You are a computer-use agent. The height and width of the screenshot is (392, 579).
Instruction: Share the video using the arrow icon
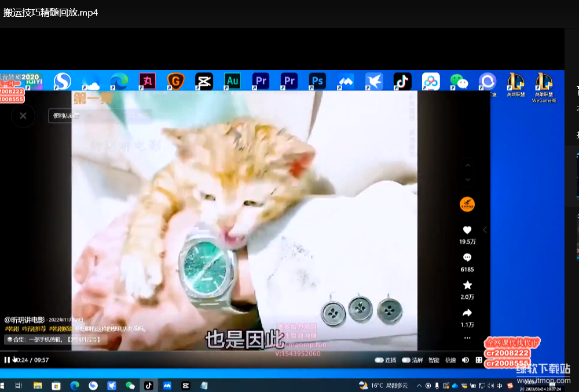(x=467, y=313)
